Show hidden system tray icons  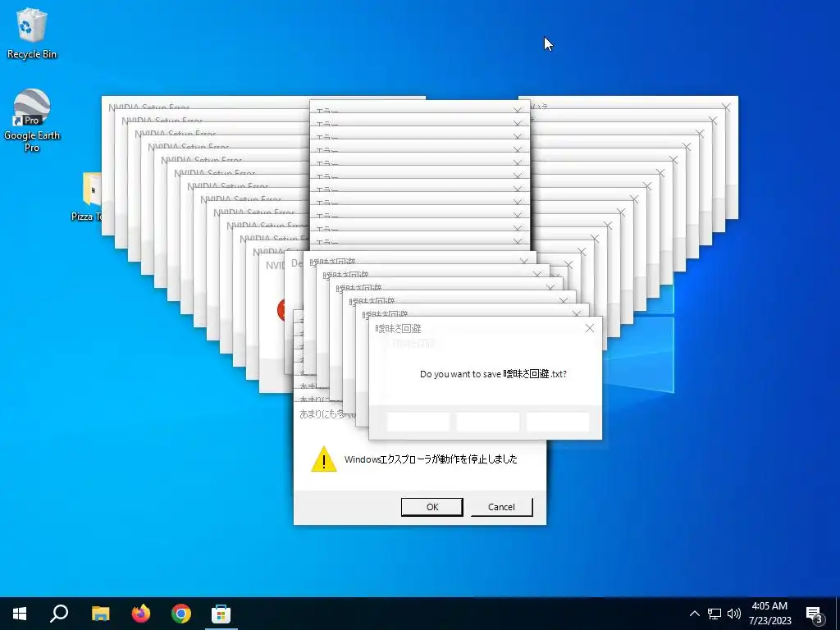pyautogui.click(x=694, y=614)
